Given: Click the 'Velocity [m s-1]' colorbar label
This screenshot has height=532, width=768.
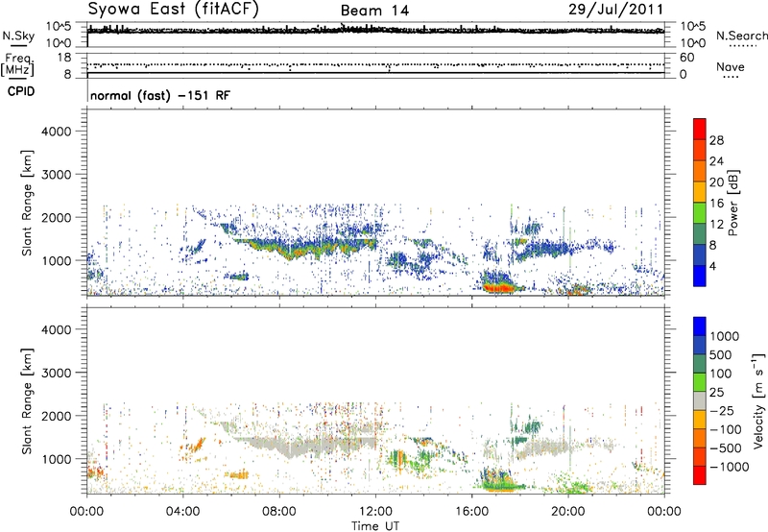Looking at the screenshot, I should pyautogui.click(x=758, y=401).
